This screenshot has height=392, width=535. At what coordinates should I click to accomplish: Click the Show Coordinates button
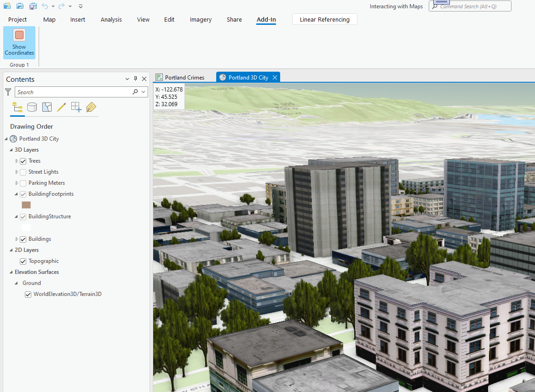[x=19, y=42]
